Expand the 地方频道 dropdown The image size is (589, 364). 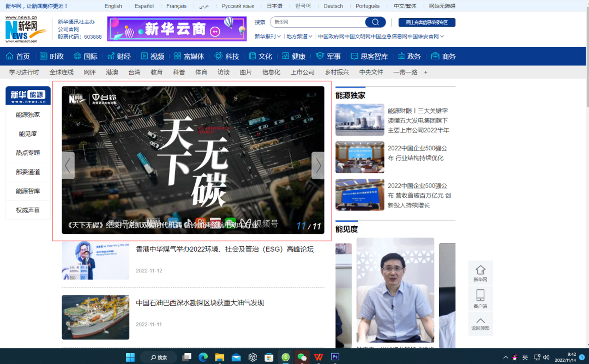299,37
